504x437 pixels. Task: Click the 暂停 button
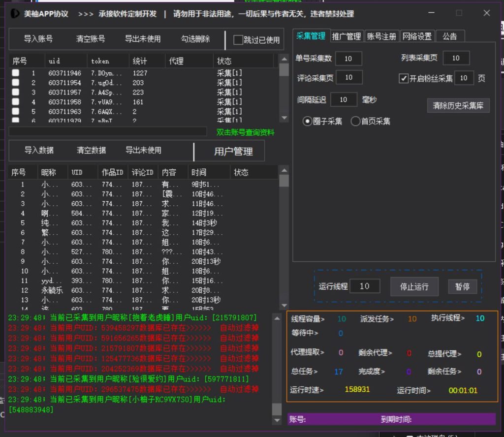click(462, 286)
